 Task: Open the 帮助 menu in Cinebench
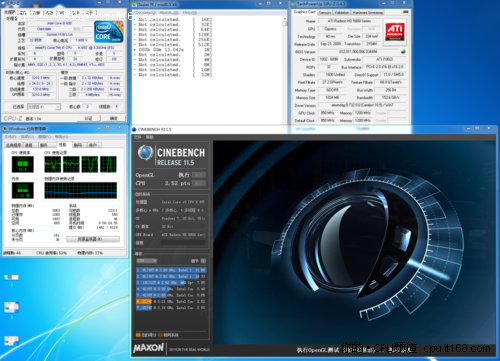pyautogui.click(x=149, y=137)
